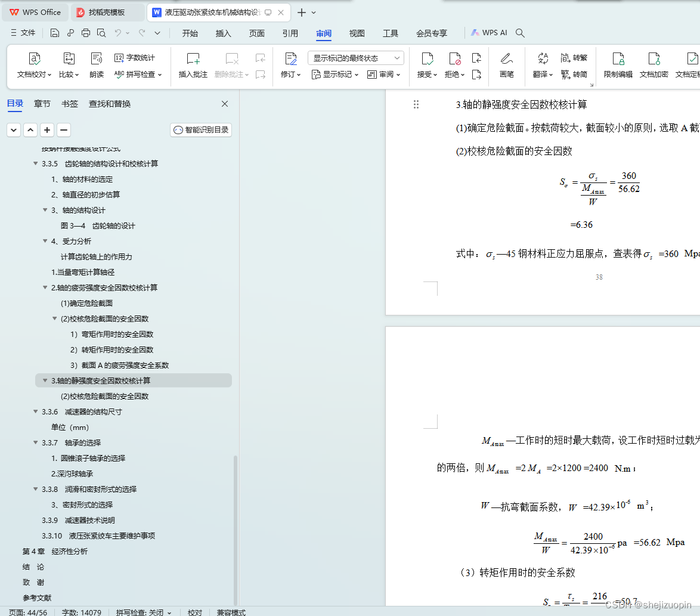The image size is (700, 616).
Task: Select the 画笔 pen tool
Action: (506, 65)
